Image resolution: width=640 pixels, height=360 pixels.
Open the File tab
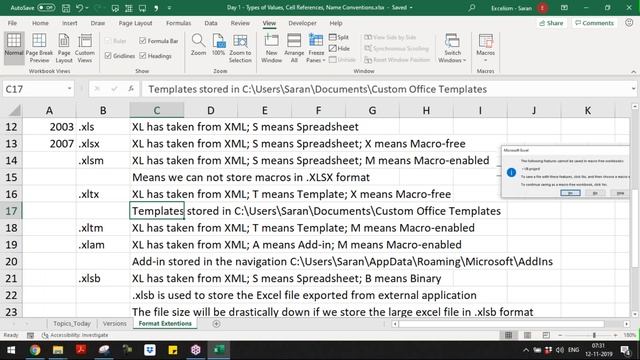pos(12,23)
